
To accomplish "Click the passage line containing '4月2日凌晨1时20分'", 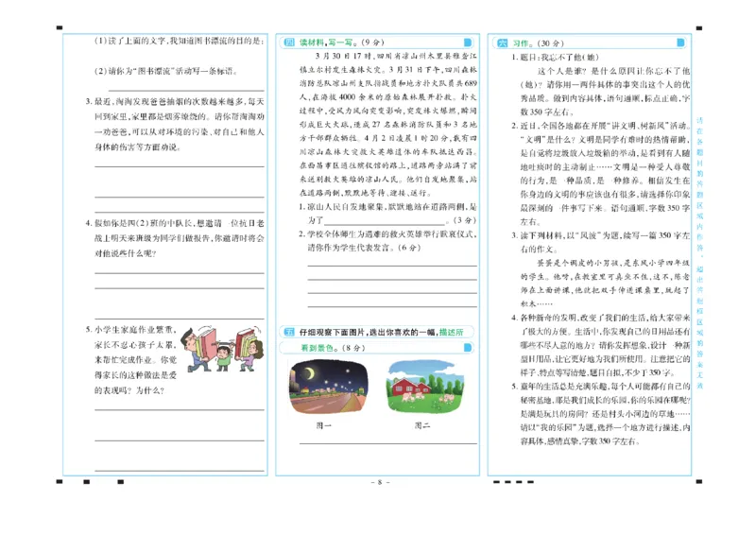I will tap(388, 138).
